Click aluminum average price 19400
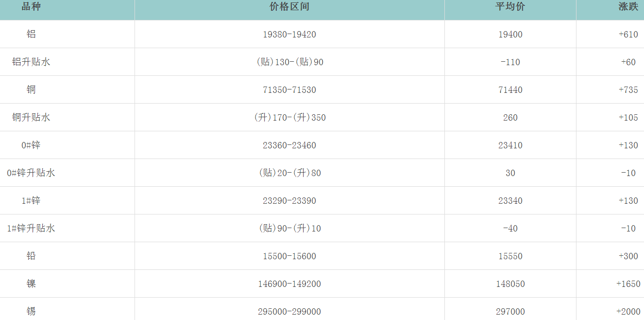644x320 pixels. tap(510, 35)
